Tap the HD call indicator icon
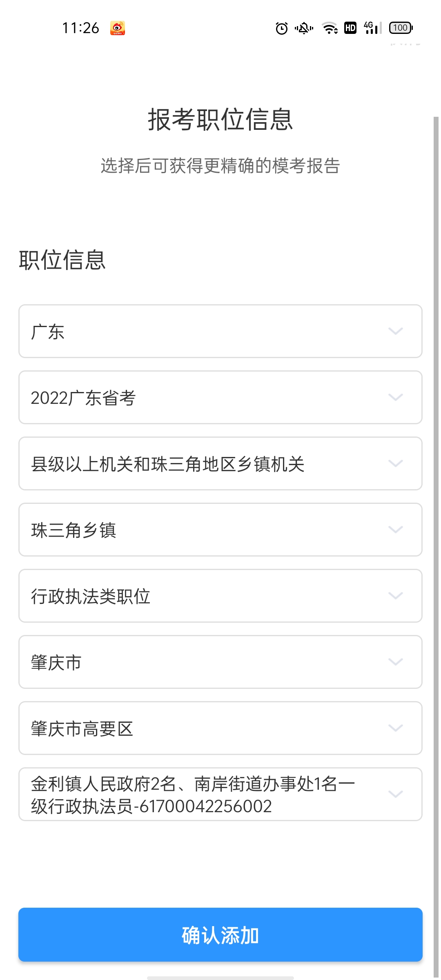Screen dimensions: 441x980 point(350,28)
